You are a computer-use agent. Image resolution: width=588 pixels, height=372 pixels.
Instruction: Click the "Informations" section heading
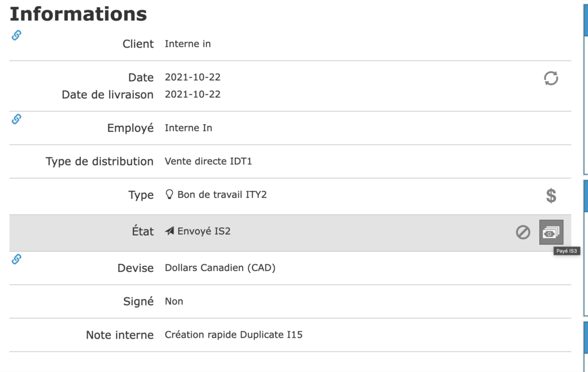(x=78, y=14)
